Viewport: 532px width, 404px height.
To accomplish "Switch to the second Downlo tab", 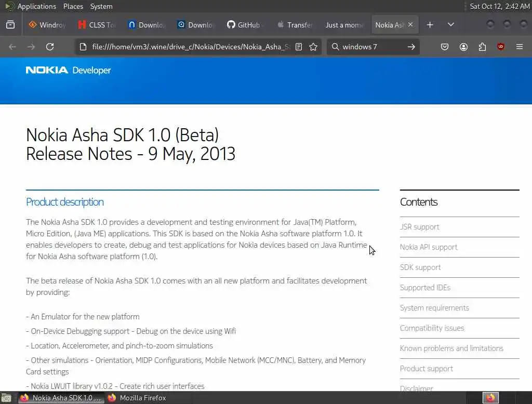I will [x=196, y=25].
